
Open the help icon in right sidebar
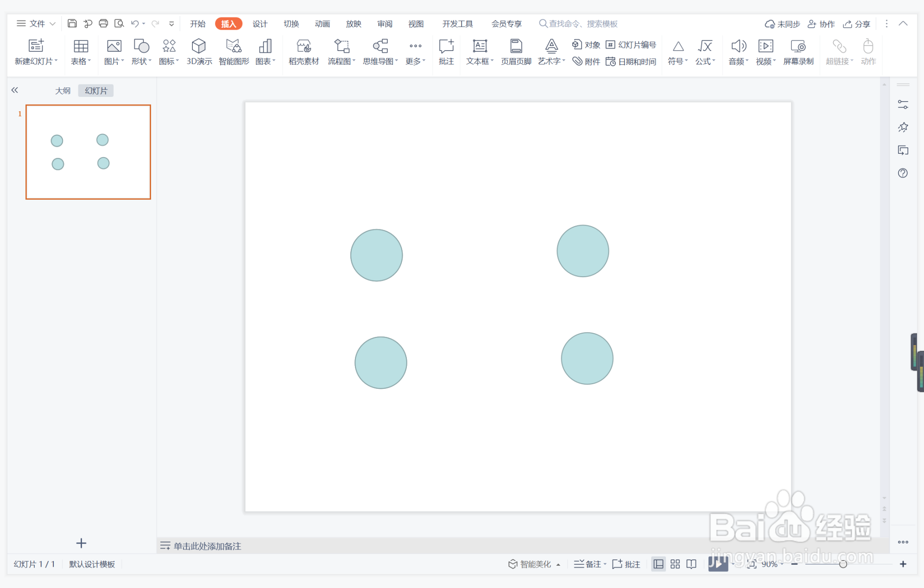[902, 173]
